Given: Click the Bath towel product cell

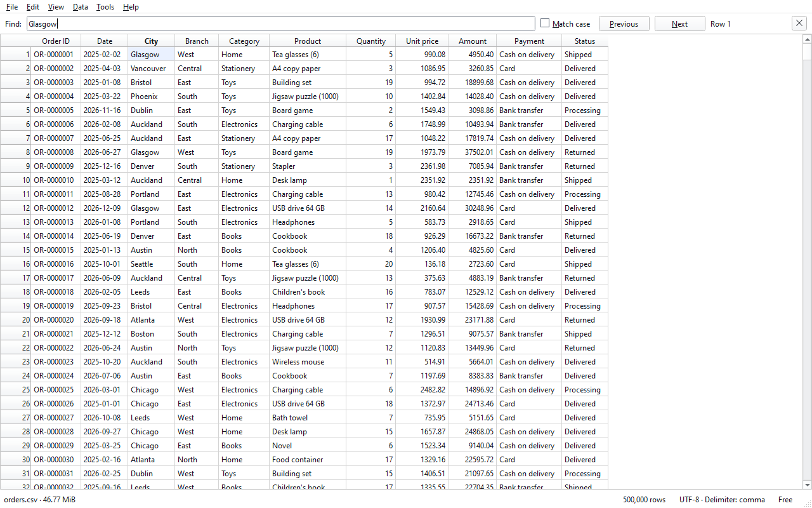Looking at the screenshot, I should pos(308,418).
